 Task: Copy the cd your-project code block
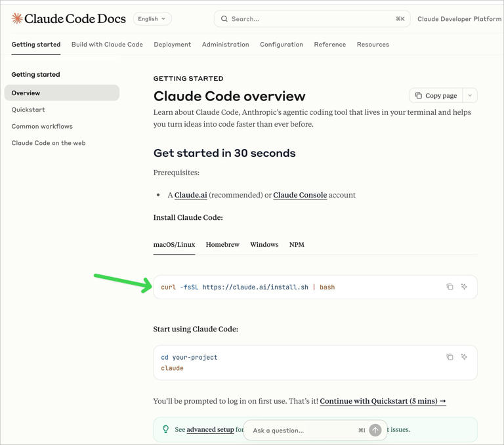pyautogui.click(x=450, y=357)
